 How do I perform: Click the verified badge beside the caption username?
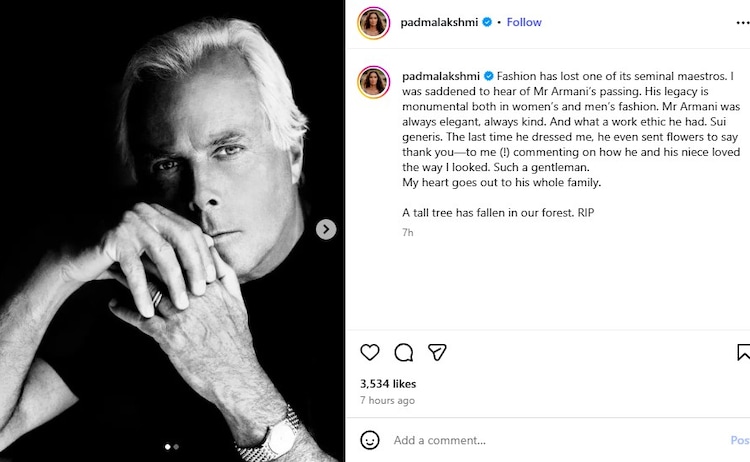pyautogui.click(x=489, y=75)
